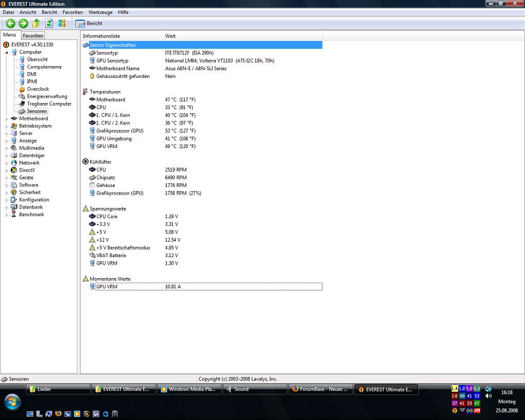
Task: Open the Datei menu
Action: pos(8,12)
